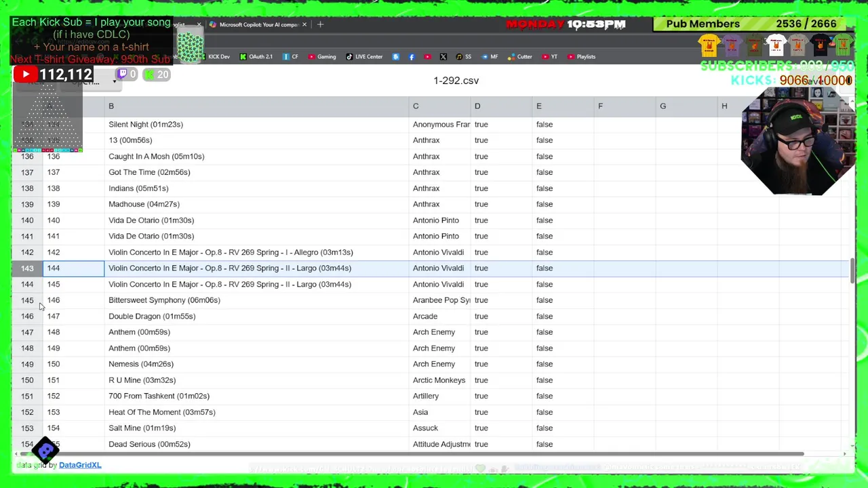Select column B header
868x488 pixels.
click(256, 106)
